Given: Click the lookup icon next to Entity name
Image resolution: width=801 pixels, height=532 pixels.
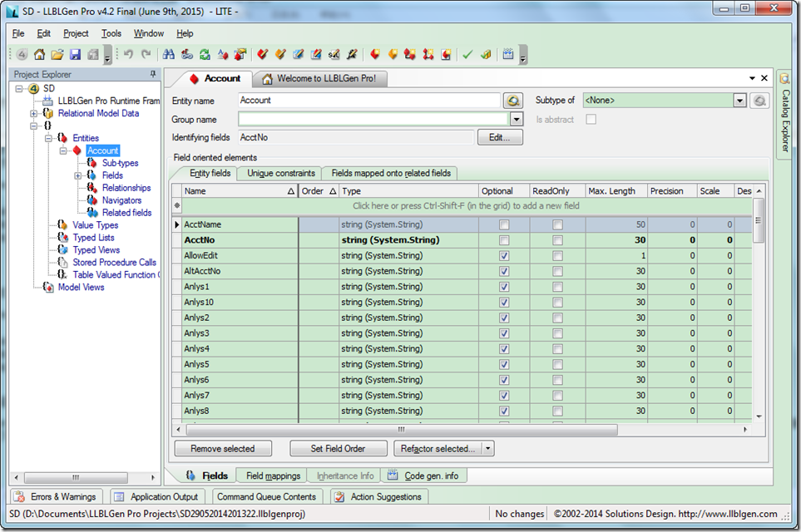Looking at the screenshot, I should pos(513,101).
